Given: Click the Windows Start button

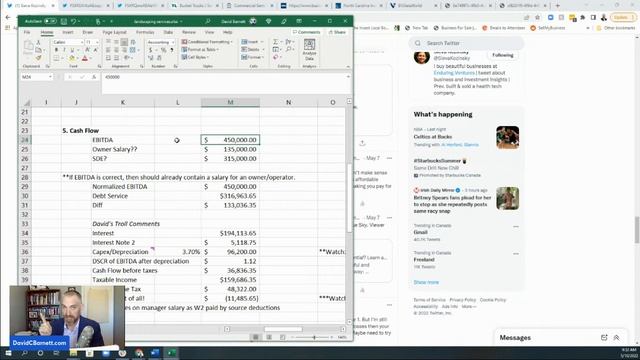Looking at the screenshot, I should click(x=8, y=353).
